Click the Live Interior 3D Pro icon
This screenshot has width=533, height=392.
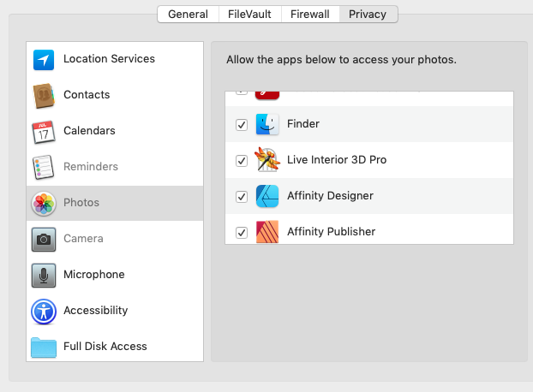click(x=267, y=160)
